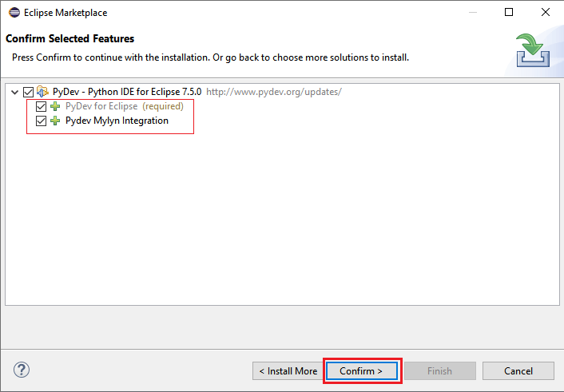Click the Eclipse logo in title bar
Image resolution: width=564 pixels, height=392 pixels.
coord(14,13)
